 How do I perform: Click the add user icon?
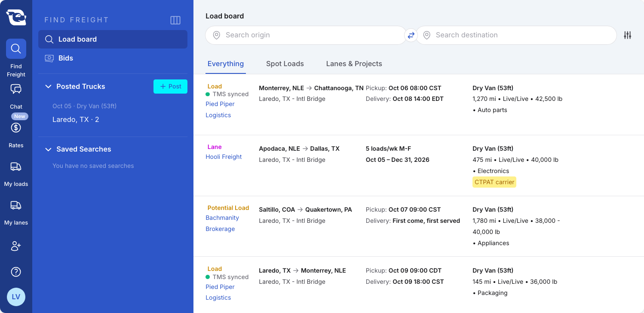(x=16, y=246)
